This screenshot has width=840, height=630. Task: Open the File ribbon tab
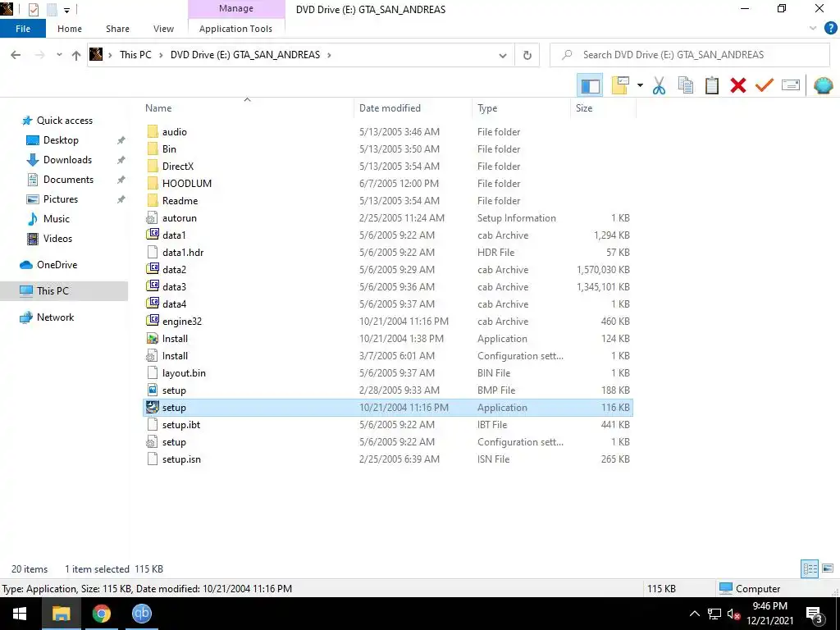click(23, 29)
